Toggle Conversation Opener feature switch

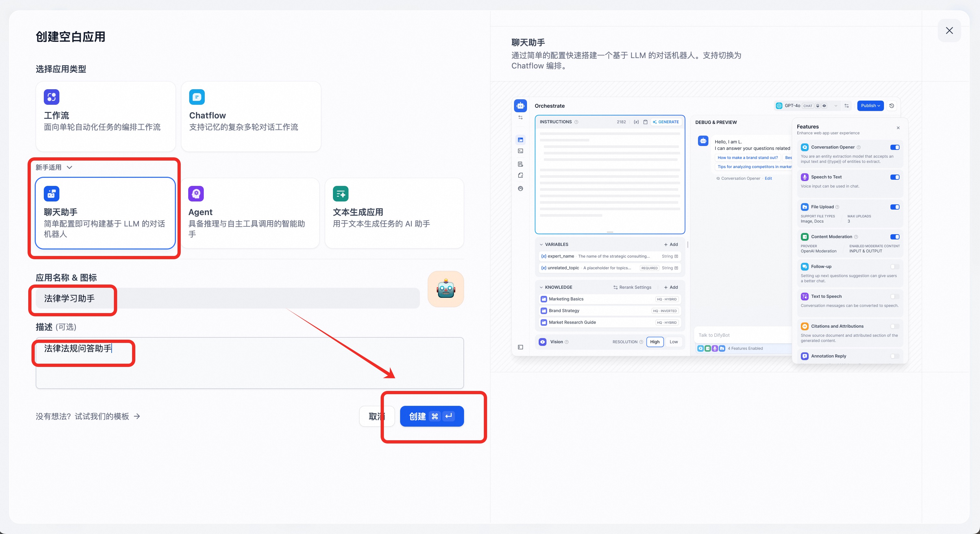894,147
